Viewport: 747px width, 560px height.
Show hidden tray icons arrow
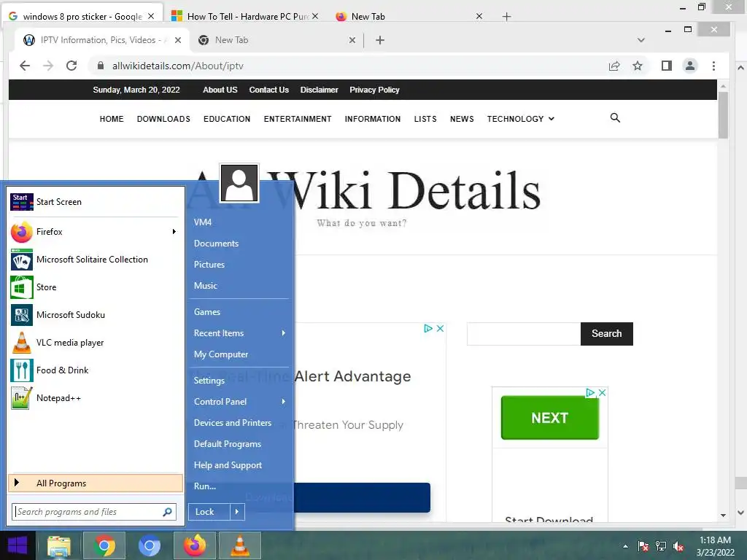[x=625, y=546]
